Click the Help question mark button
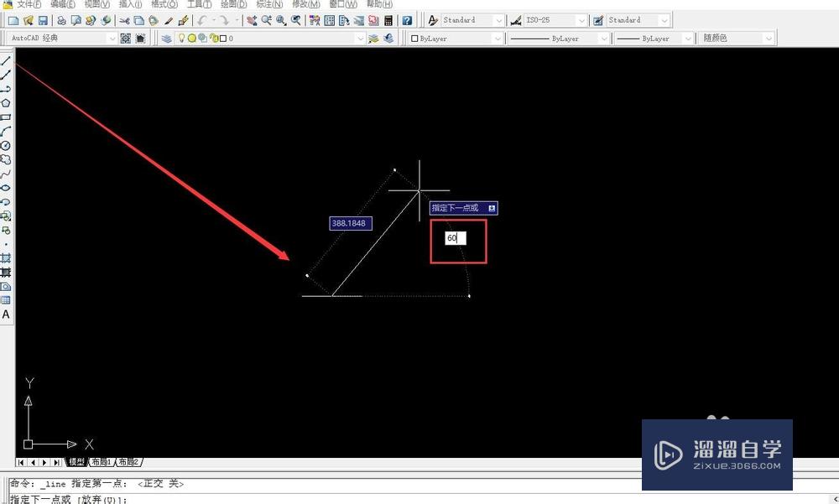The width and height of the screenshot is (839, 504). tap(406, 19)
